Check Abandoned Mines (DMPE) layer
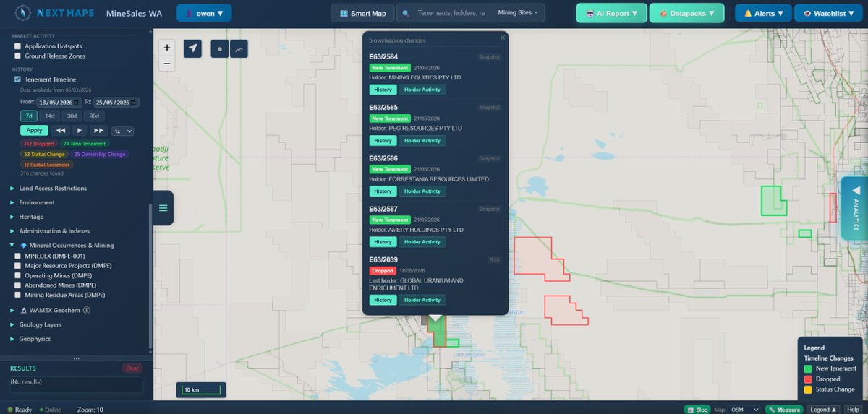868x414 pixels. coord(18,285)
